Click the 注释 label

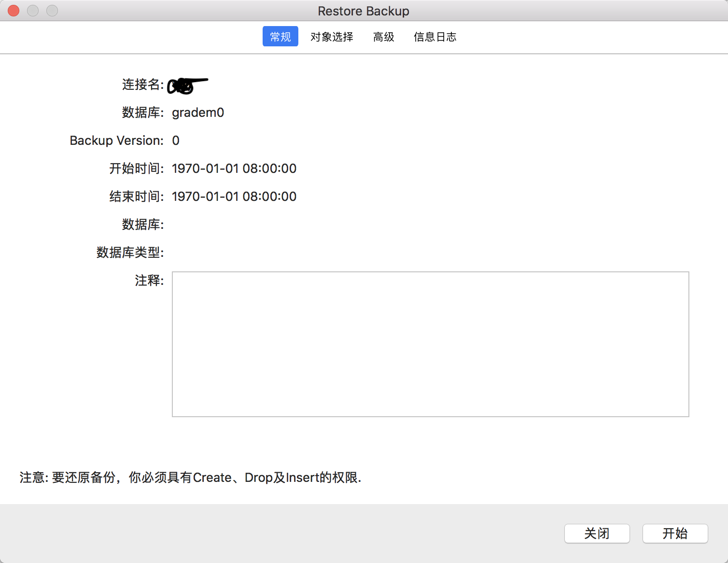(x=149, y=281)
